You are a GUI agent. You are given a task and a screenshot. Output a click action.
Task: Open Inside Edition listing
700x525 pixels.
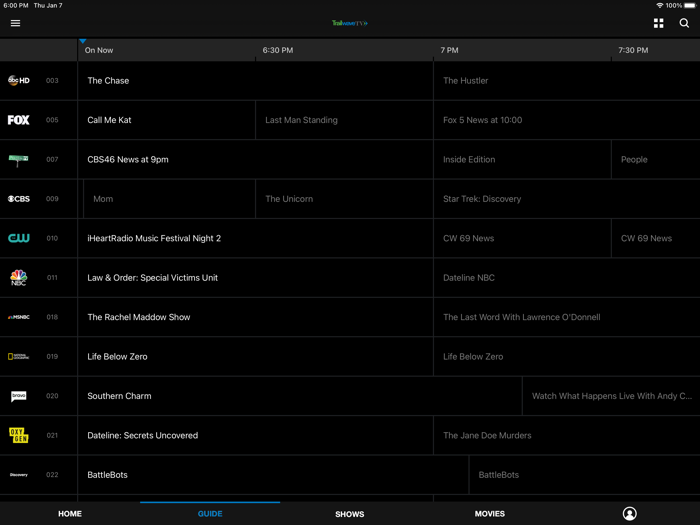click(522, 159)
